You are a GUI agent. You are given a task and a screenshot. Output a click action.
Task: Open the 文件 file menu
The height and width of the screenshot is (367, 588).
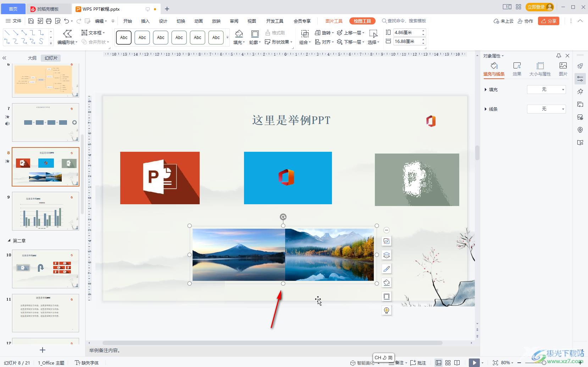coord(13,21)
